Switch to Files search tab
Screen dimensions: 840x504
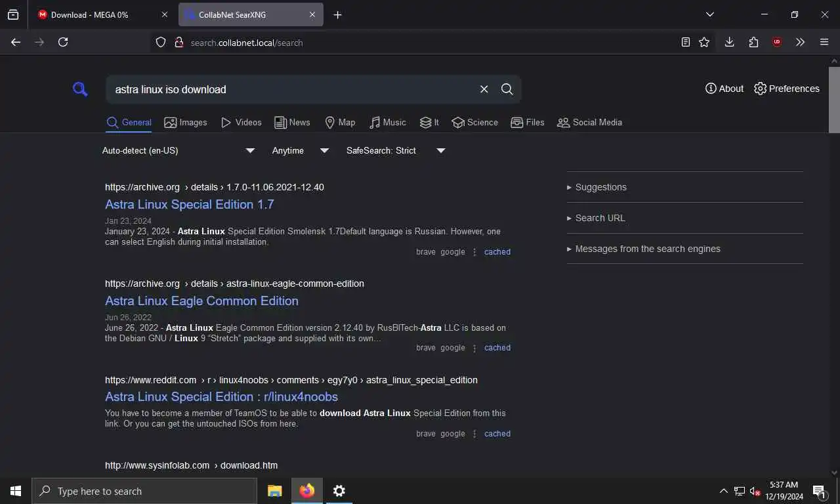(528, 123)
